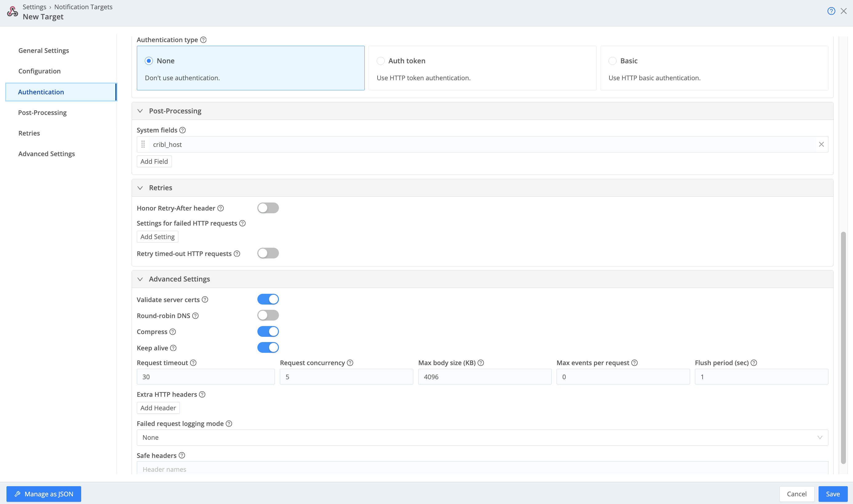The height and width of the screenshot is (504, 853).
Task: Open the Request timeout help tooltip
Action: (193, 363)
